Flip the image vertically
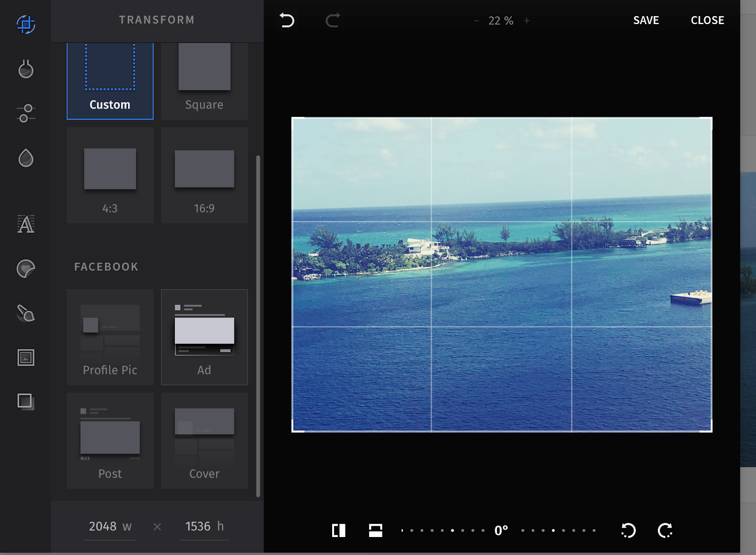Viewport: 756px width, 555px height. click(x=376, y=530)
